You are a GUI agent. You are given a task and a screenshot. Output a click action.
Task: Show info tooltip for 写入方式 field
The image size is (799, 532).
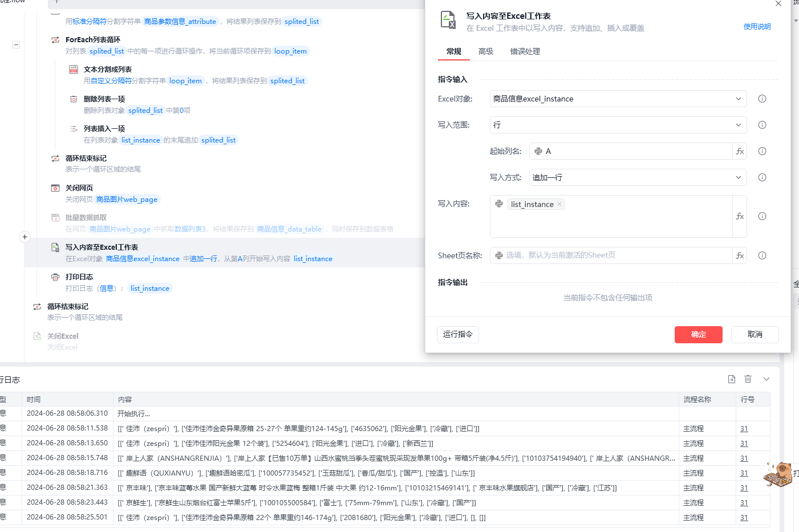click(x=762, y=177)
